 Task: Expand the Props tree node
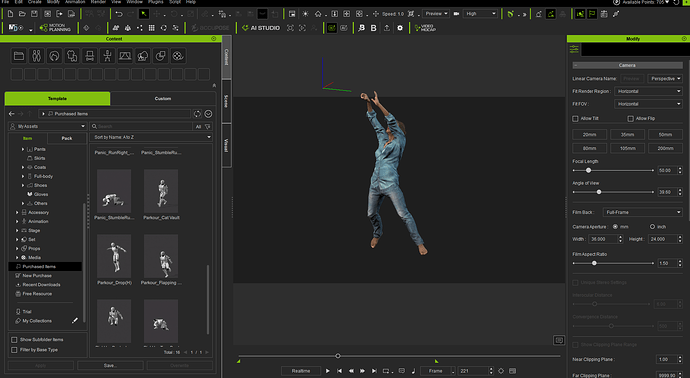pyautogui.click(x=17, y=249)
